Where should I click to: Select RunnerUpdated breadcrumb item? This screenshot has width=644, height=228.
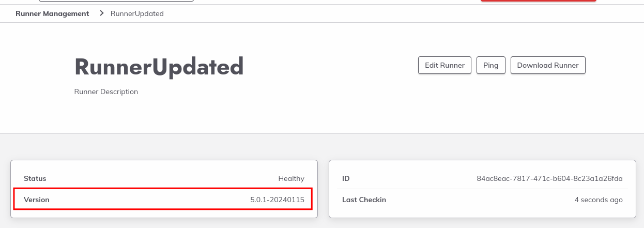137,13
